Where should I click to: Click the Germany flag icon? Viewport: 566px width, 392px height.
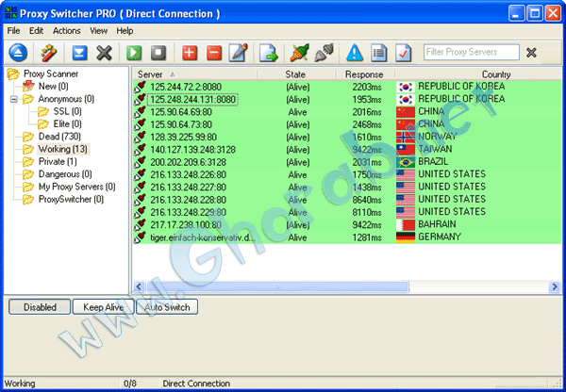pyautogui.click(x=406, y=237)
